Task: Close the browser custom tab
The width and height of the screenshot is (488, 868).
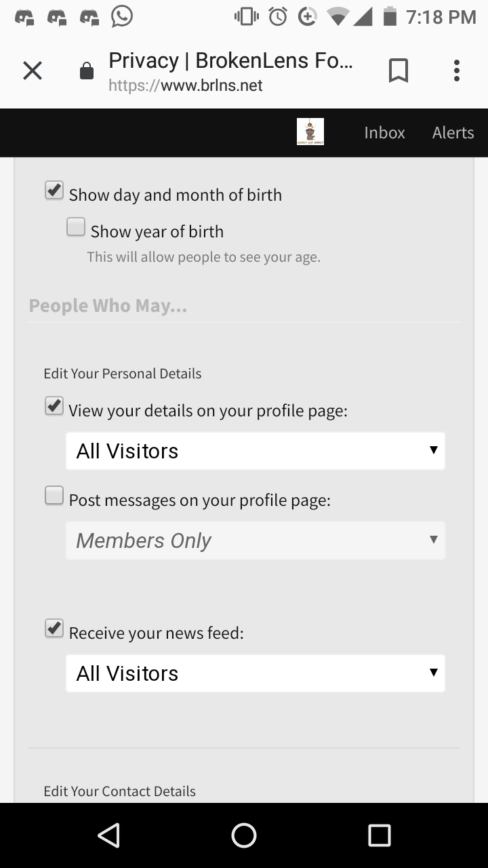Action: pos(33,71)
